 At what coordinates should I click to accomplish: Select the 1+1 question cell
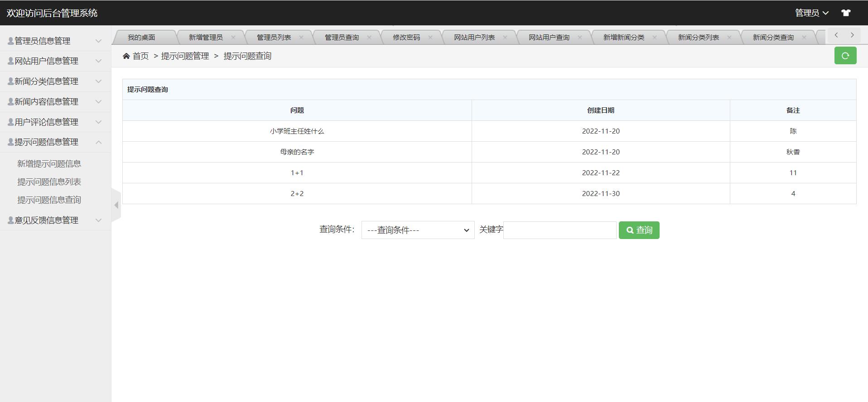(297, 172)
